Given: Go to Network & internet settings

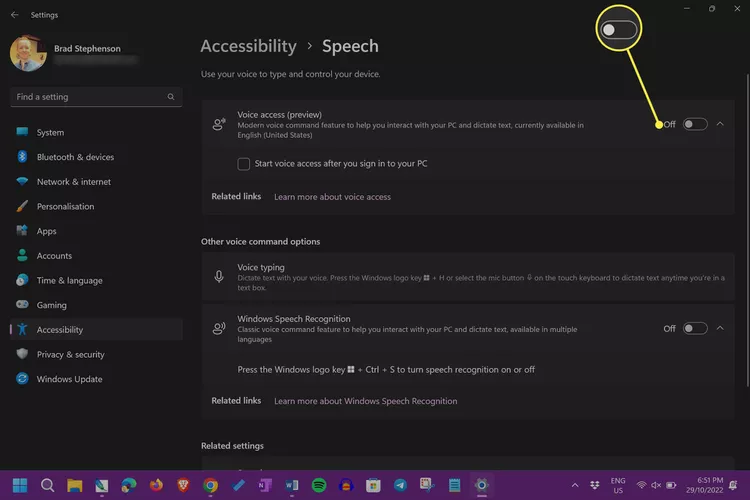Looking at the screenshot, I should click(96, 182).
